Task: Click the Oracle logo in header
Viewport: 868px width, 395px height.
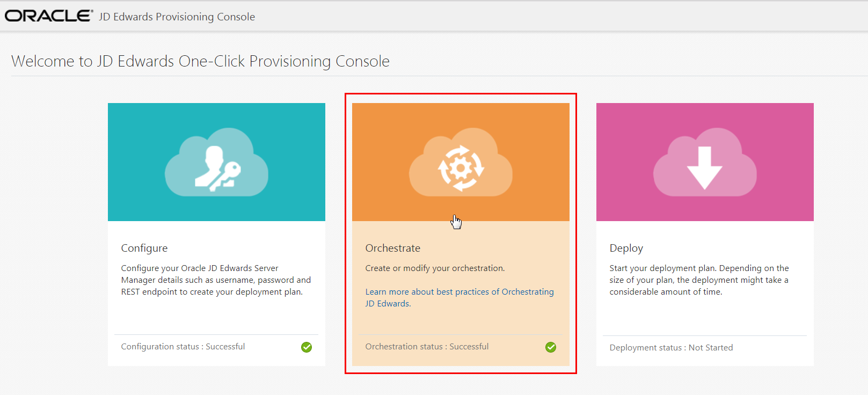Action: [x=49, y=16]
